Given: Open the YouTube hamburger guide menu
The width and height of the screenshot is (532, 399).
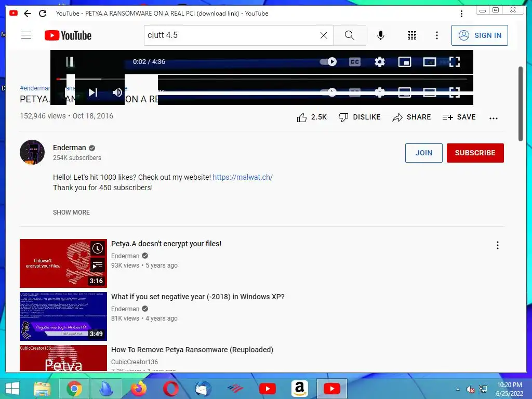Looking at the screenshot, I should pyautogui.click(x=26, y=35).
